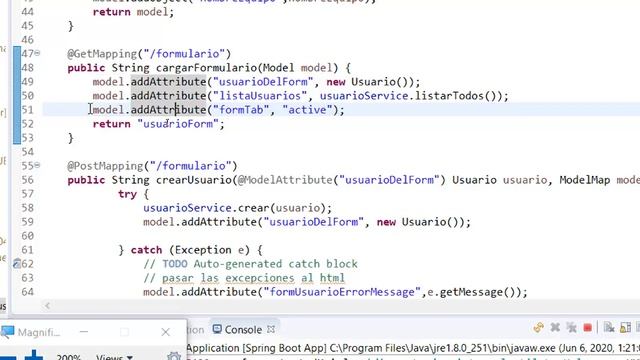Zoom in with the Magnifier plus button
640x360 pixels.
[34, 356]
